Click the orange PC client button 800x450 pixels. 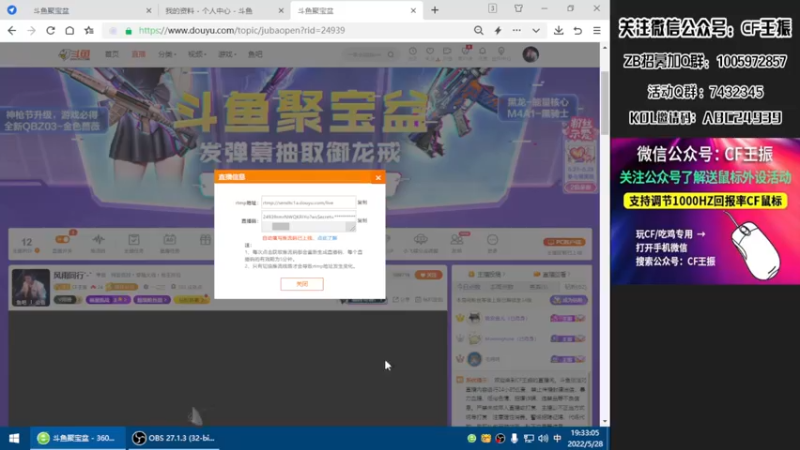(564, 242)
